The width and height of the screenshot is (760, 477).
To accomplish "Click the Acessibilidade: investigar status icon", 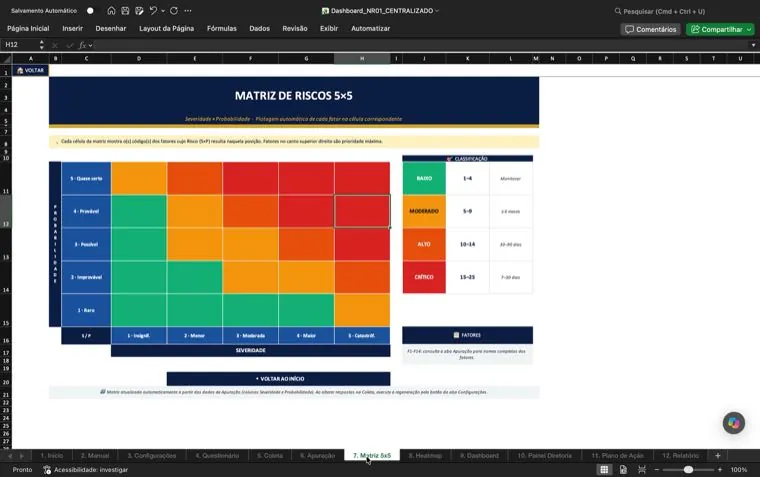I will [x=47, y=470].
